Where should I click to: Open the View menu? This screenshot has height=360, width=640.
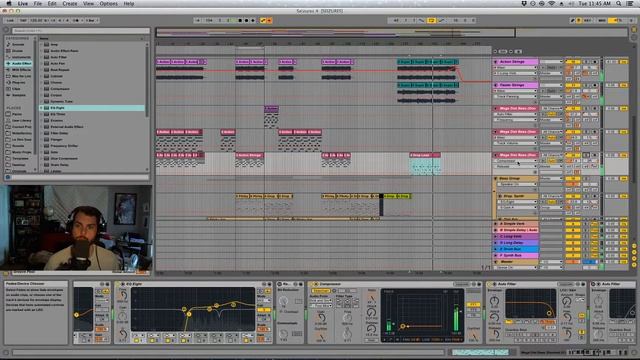pos(89,4)
